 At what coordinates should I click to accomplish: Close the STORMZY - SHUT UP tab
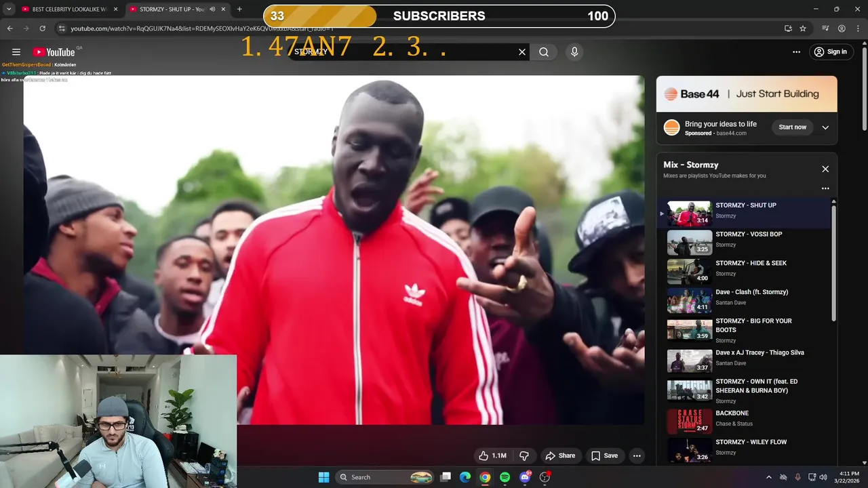[223, 9]
